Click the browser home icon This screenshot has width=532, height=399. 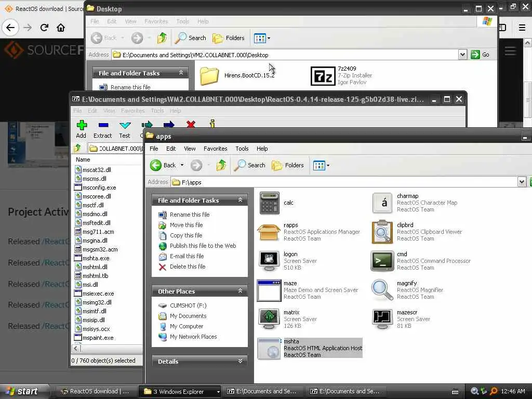click(61, 28)
